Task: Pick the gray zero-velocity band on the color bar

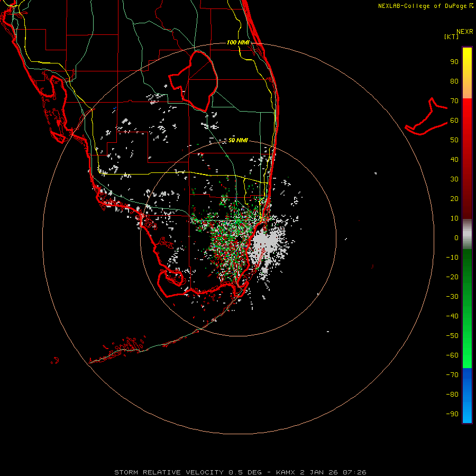Action: 467,234
